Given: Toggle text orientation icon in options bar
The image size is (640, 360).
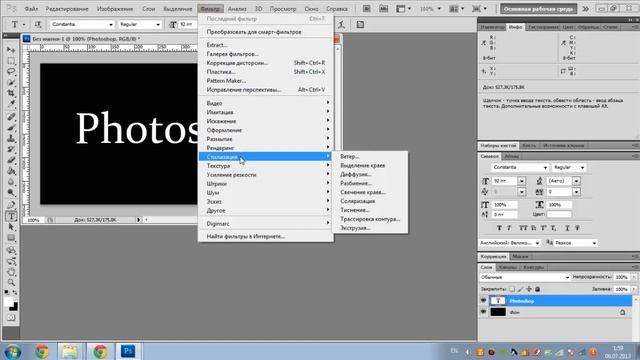Looking at the screenshot, I should (38, 24).
